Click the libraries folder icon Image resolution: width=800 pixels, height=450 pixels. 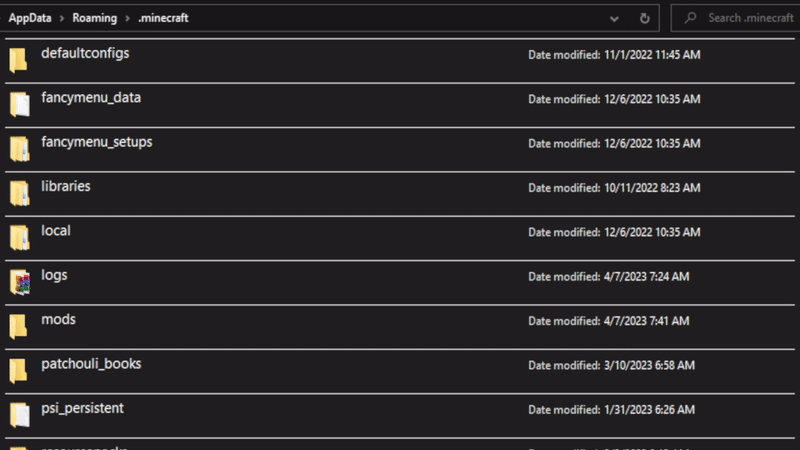coord(18,193)
